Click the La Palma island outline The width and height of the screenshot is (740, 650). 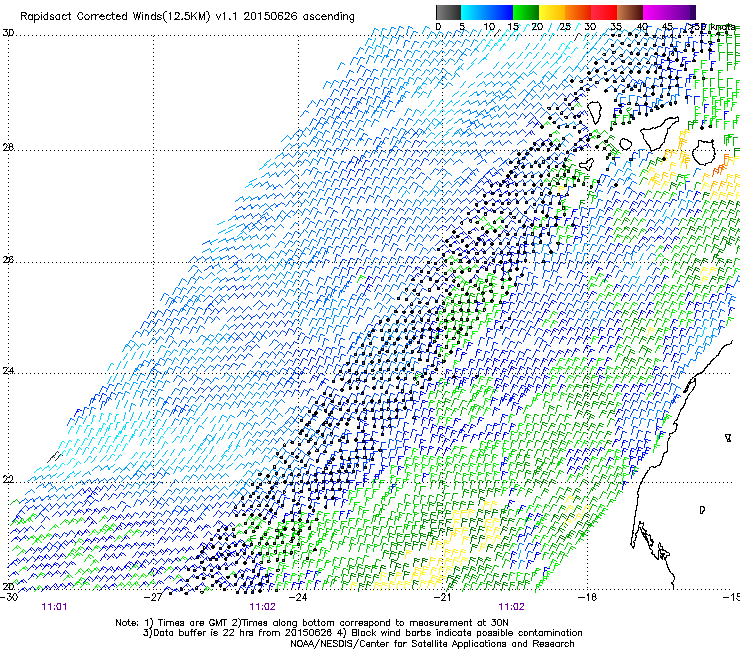coord(595,113)
